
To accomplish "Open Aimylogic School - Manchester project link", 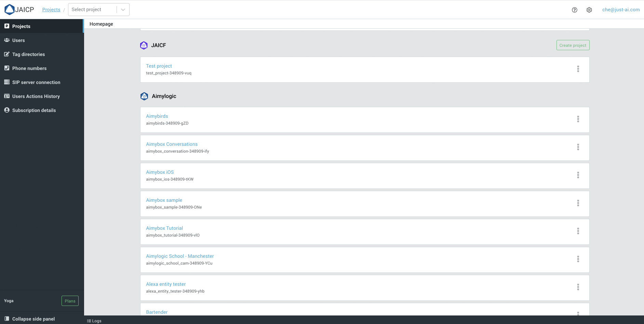I will tap(180, 256).
